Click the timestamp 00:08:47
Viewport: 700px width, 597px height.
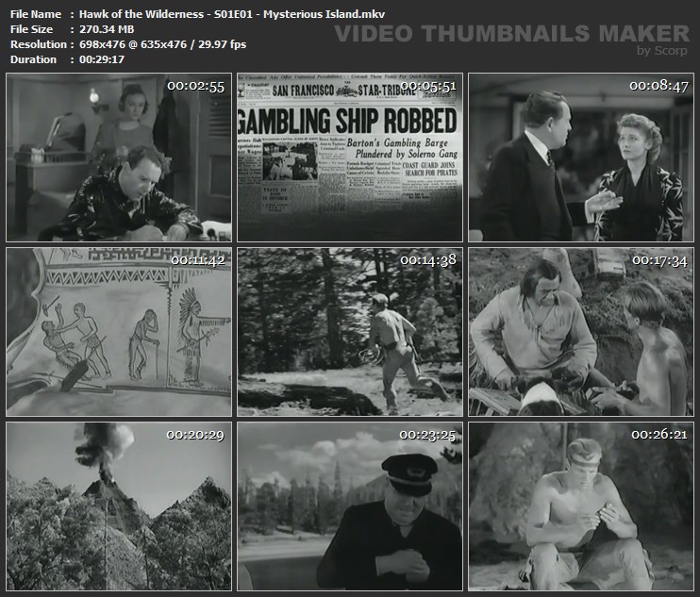[658, 86]
